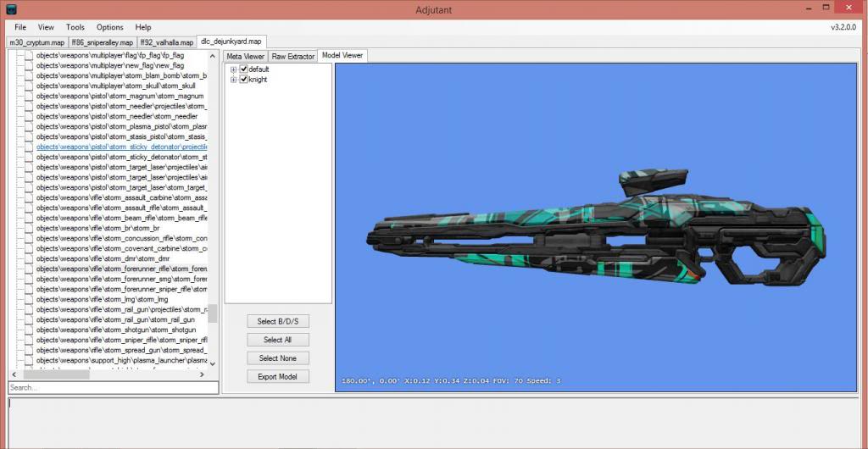Select storm_covenant_carbine tree row
Image resolution: width=868 pixels, height=449 pixels.
[x=122, y=248]
